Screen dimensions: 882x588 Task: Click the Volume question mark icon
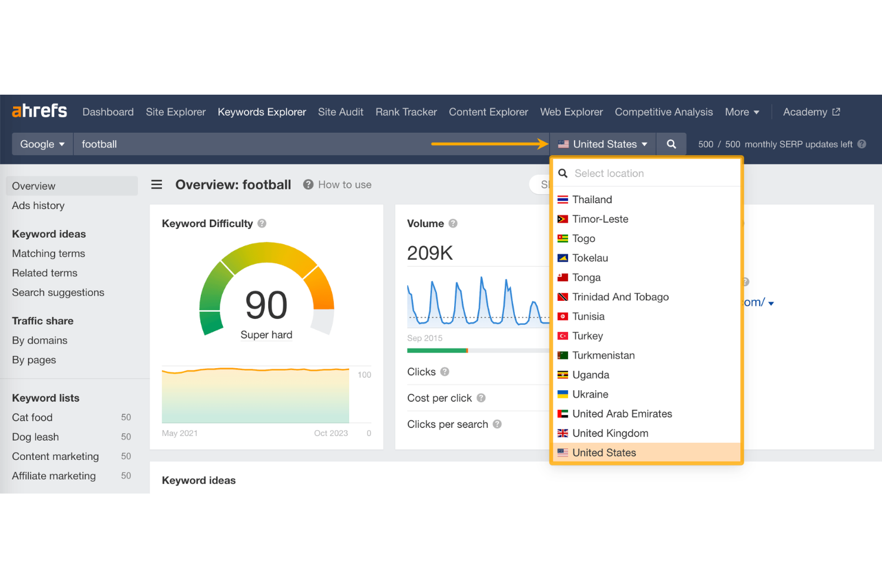coord(453,223)
